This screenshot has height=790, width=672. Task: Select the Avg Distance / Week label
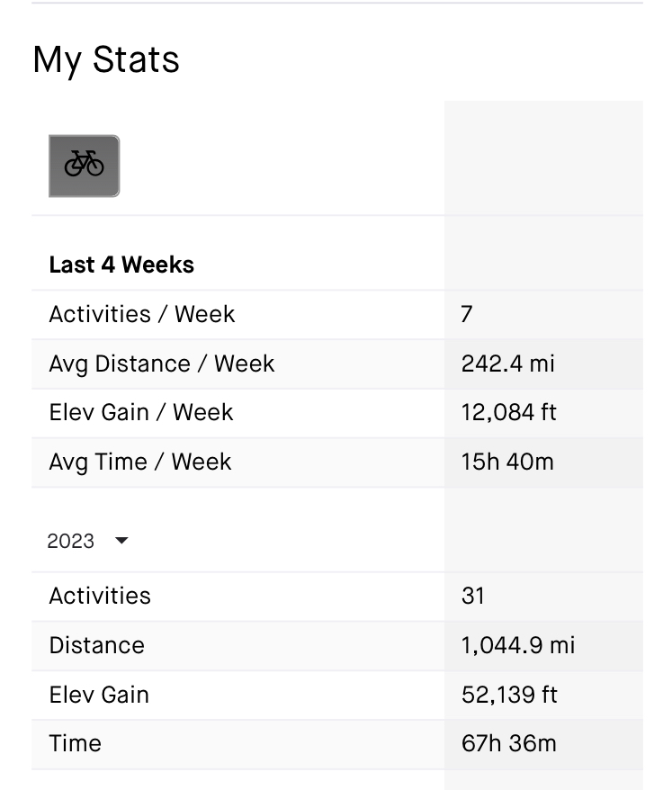(x=162, y=364)
